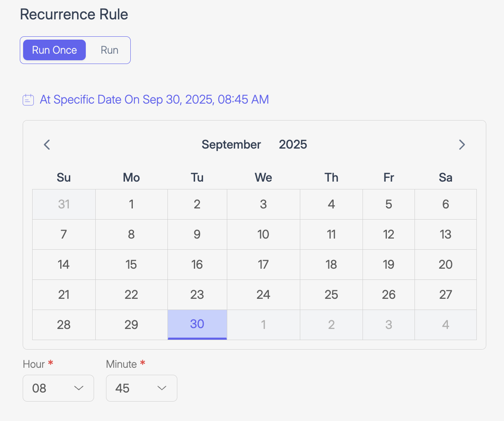Go to previous month arrow
The width and height of the screenshot is (504, 421).
click(47, 145)
